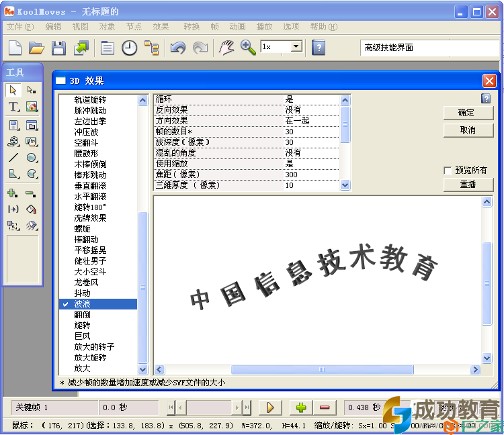Open the 高级技能界面 dropdown field
The height and width of the screenshot is (435, 504).
429,48
